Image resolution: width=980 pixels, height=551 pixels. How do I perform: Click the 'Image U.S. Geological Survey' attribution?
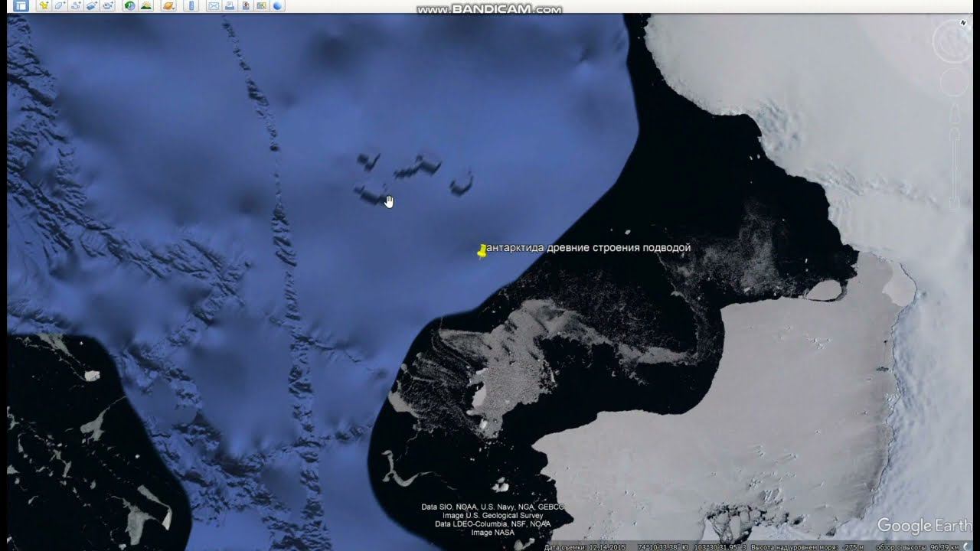pyautogui.click(x=493, y=516)
